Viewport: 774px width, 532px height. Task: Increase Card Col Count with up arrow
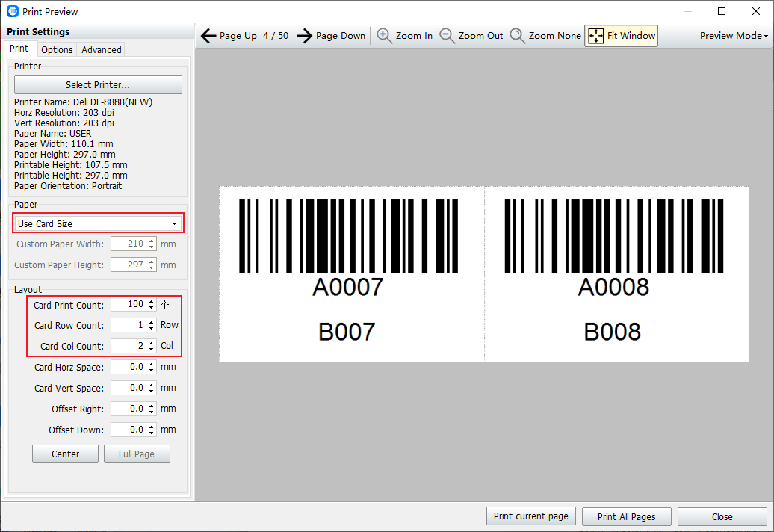click(x=152, y=343)
